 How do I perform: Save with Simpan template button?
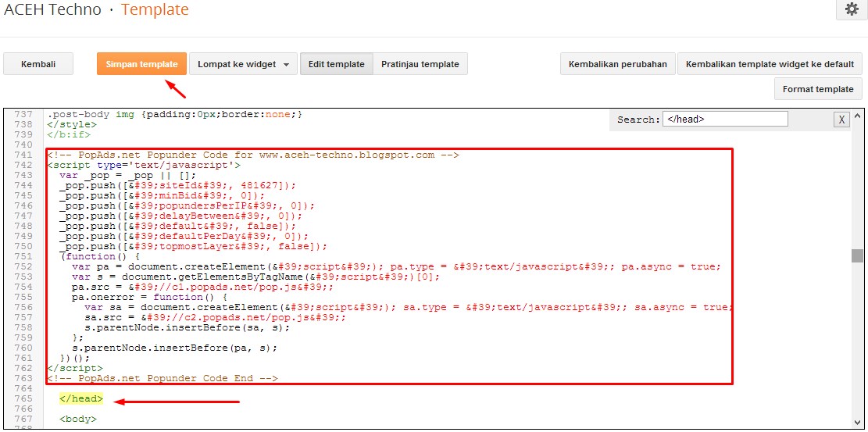[x=141, y=64]
